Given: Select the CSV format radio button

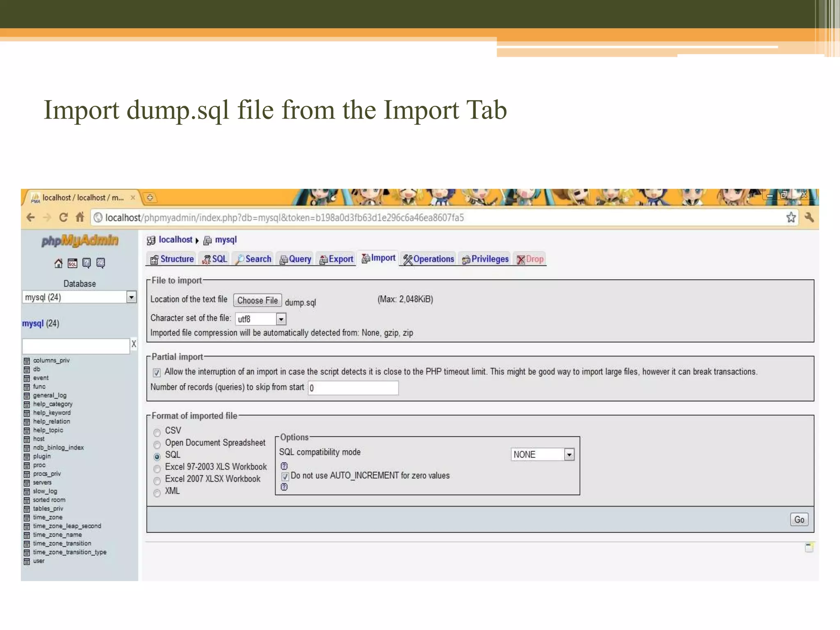Looking at the screenshot, I should tap(157, 433).
